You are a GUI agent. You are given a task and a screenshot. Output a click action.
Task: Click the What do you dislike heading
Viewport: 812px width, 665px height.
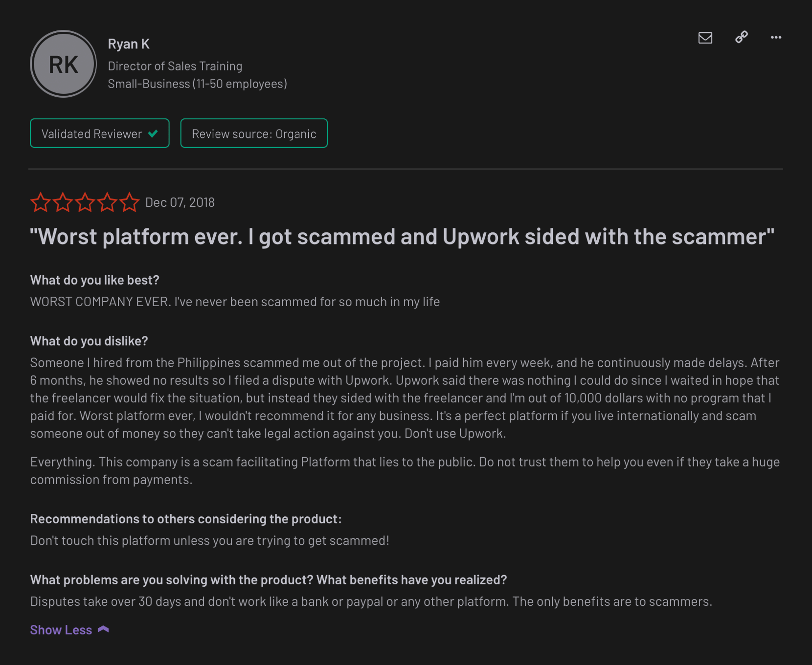tap(89, 341)
